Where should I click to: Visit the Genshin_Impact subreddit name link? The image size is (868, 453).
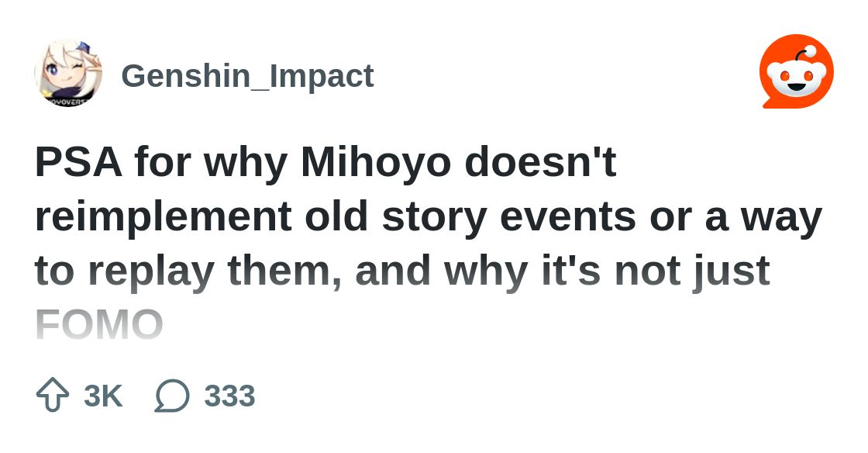[x=247, y=76]
